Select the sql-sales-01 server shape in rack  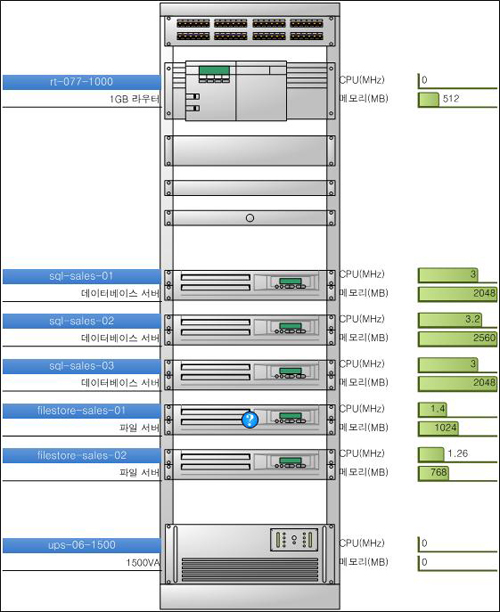[250, 285]
